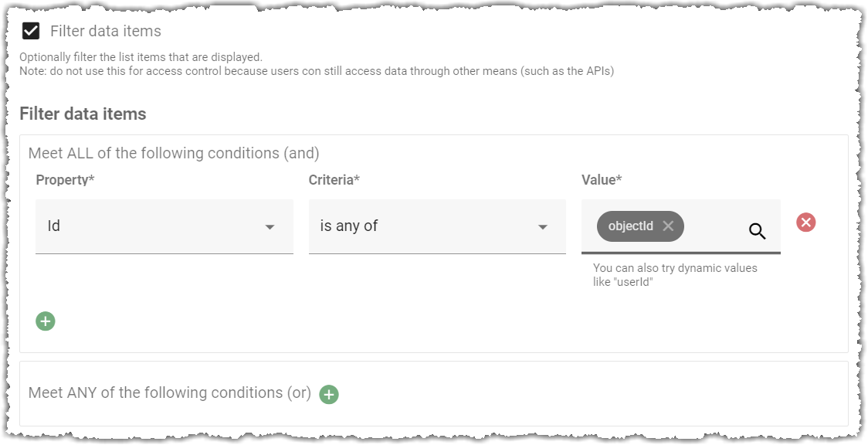Focus the Value input field's empty area
The height and width of the screenshot is (445, 868).
pos(715,226)
